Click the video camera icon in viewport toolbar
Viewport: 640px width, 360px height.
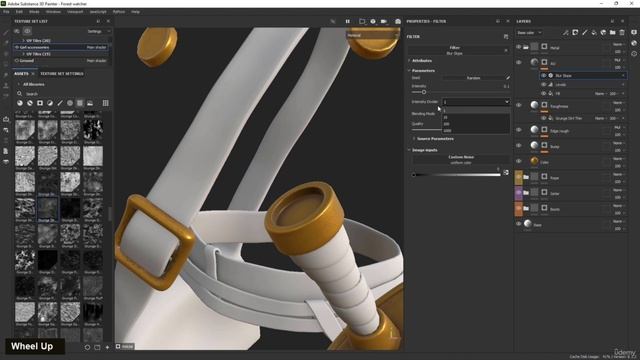point(384,21)
